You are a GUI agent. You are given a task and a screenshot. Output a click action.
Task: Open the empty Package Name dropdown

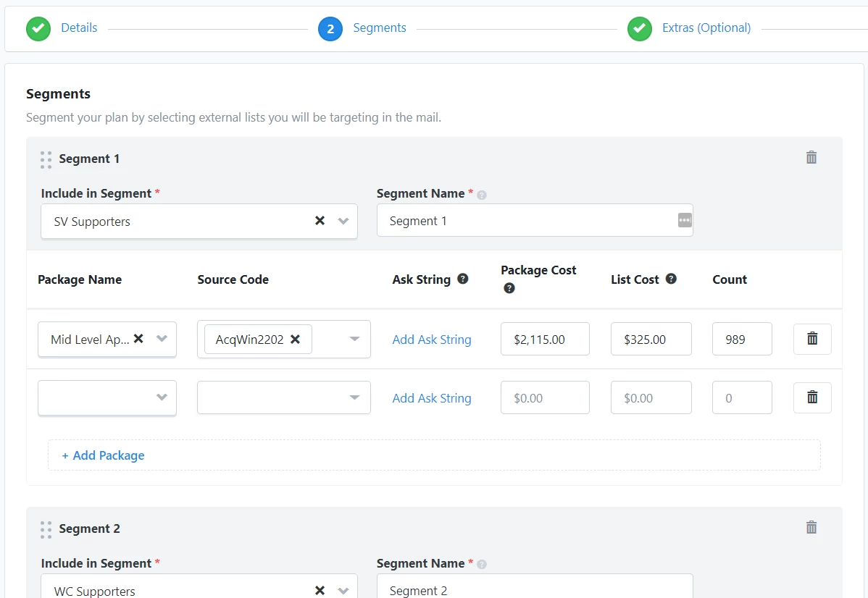[x=162, y=397]
